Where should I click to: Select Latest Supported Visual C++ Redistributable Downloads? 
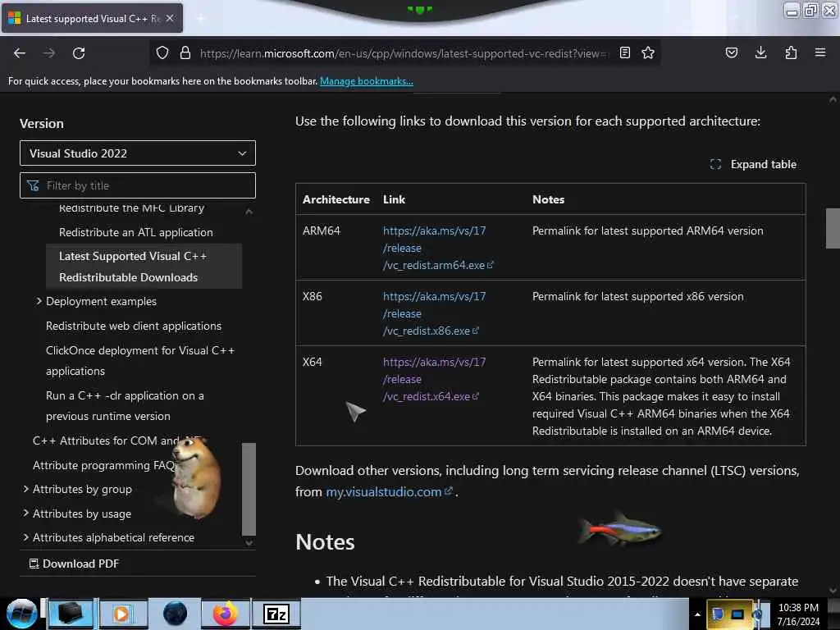(144, 267)
